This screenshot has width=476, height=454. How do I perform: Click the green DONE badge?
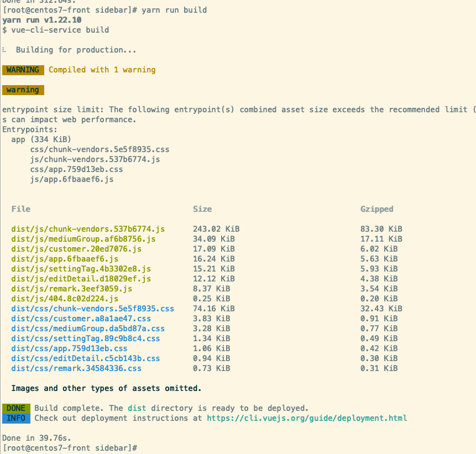coord(16,408)
